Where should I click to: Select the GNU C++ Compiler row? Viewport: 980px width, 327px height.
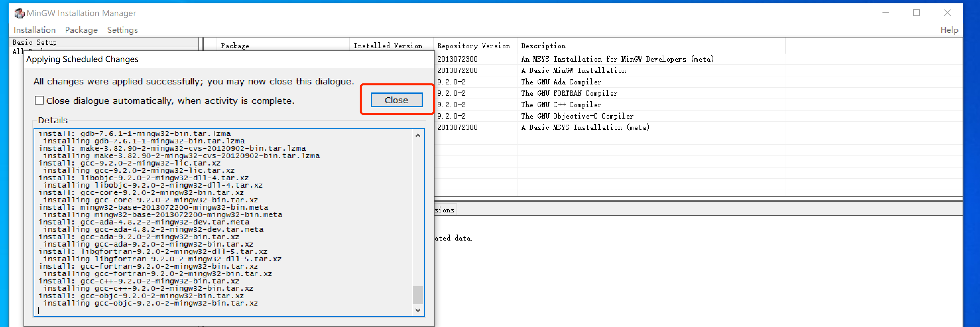698,105
